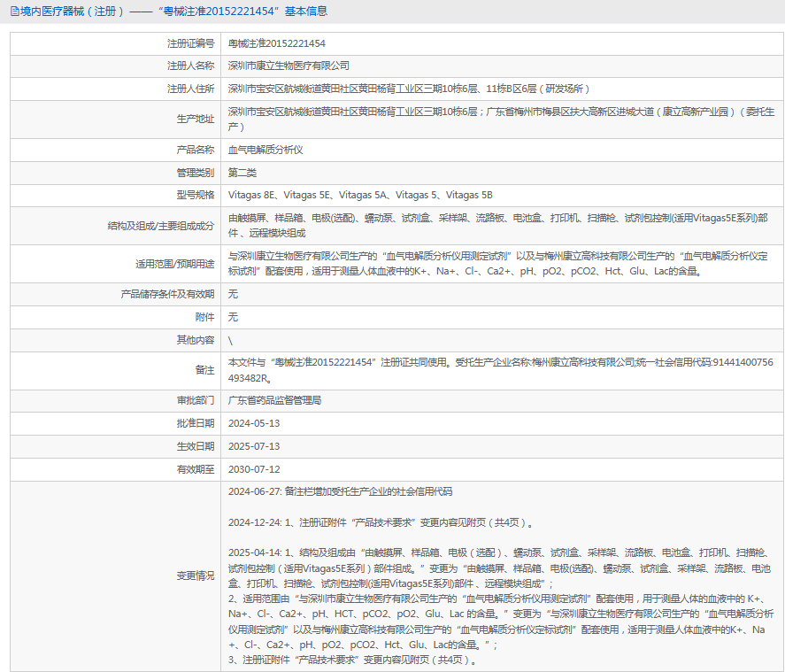Select the 2024-12-24 change record line

click(x=382, y=522)
